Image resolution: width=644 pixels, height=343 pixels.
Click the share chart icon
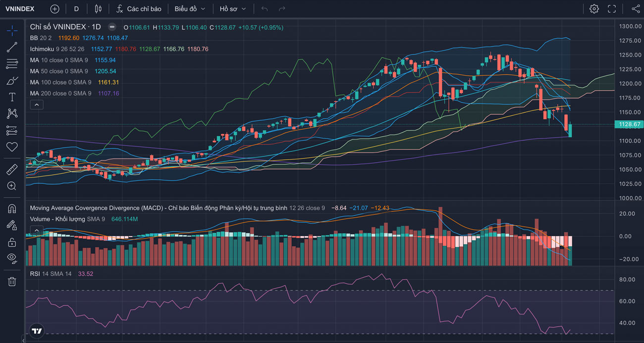pyautogui.click(x=636, y=9)
